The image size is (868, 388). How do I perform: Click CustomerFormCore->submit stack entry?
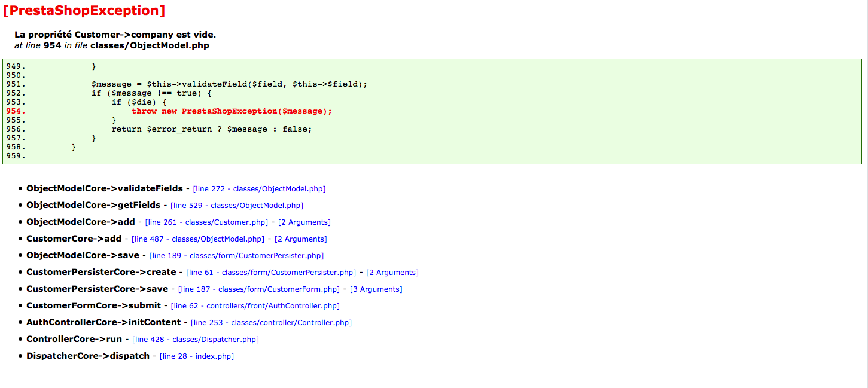[93, 305]
